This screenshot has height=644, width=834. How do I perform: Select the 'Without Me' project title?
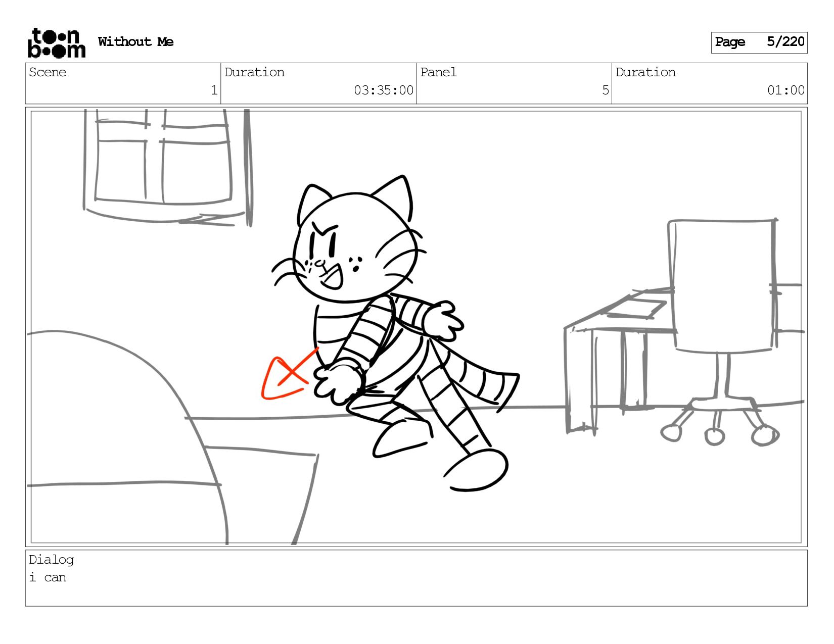(135, 42)
